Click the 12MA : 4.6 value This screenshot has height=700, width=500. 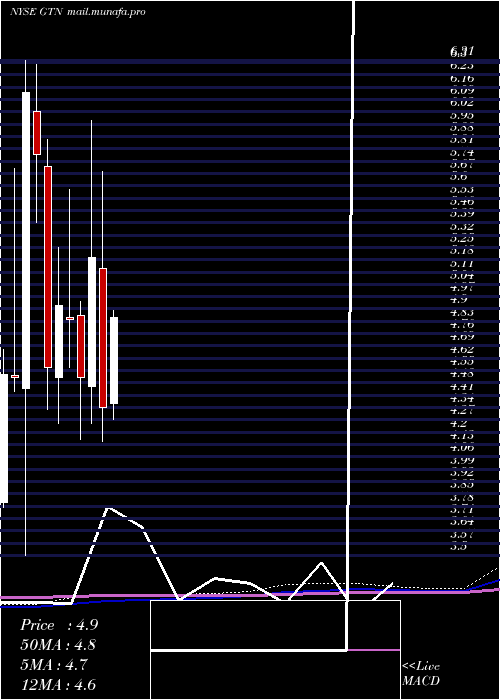[x=58, y=685]
